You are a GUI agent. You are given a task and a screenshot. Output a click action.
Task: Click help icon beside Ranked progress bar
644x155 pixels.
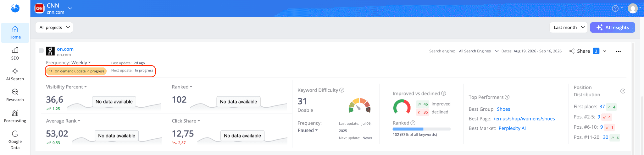(413, 123)
